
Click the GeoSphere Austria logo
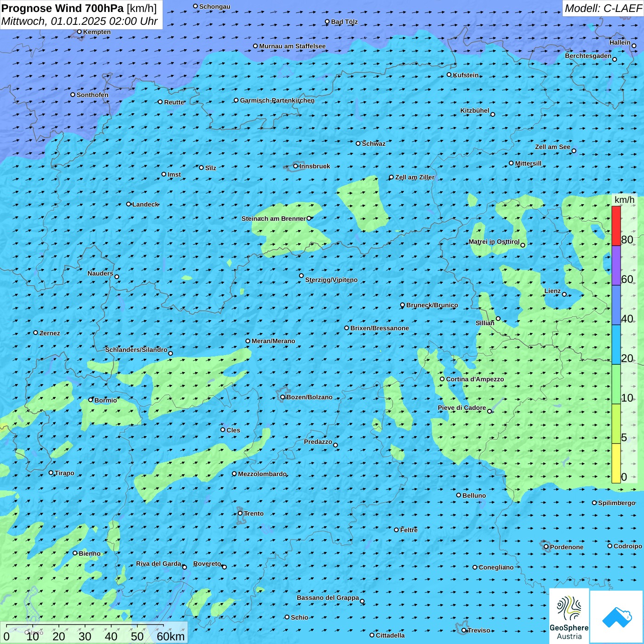pyautogui.click(x=569, y=616)
